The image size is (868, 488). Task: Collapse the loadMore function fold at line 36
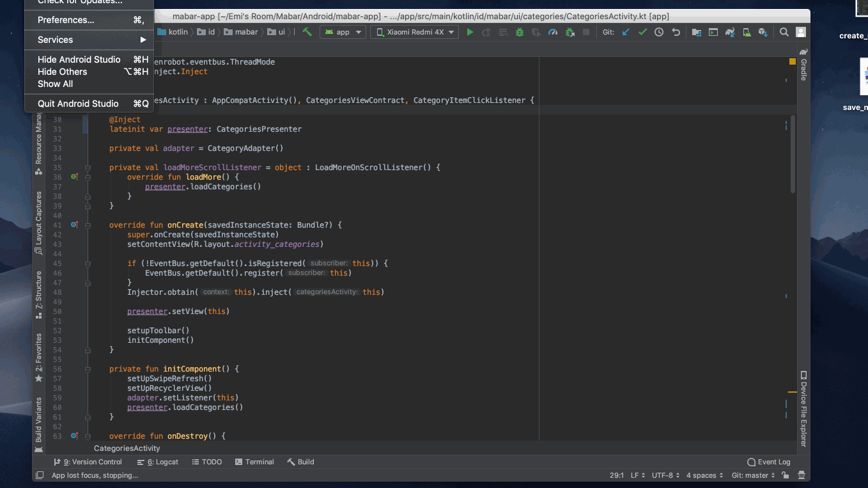88,177
